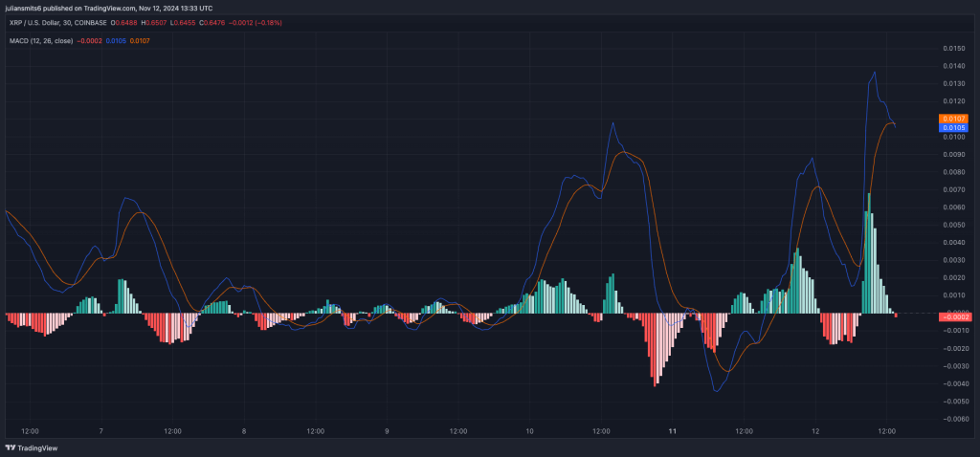Click the 0.0040 label on the price axis
This screenshot has height=457, width=980.
coord(954,242)
